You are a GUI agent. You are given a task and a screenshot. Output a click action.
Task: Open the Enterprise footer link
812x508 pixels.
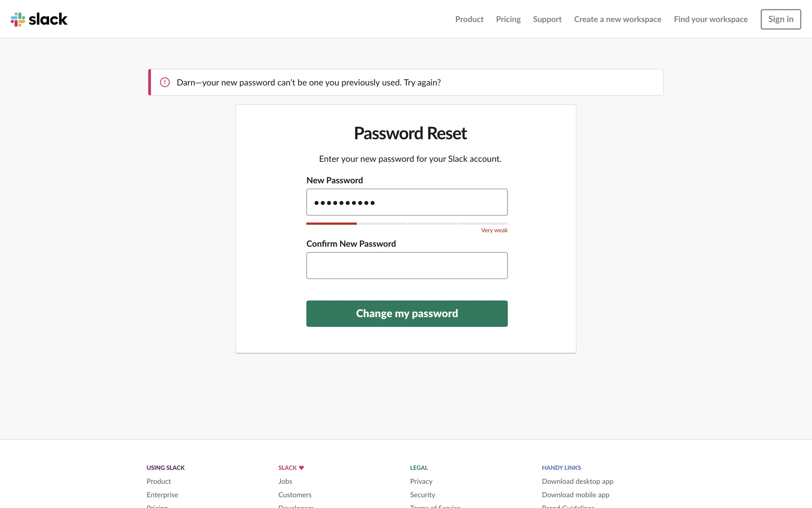pos(162,495)
